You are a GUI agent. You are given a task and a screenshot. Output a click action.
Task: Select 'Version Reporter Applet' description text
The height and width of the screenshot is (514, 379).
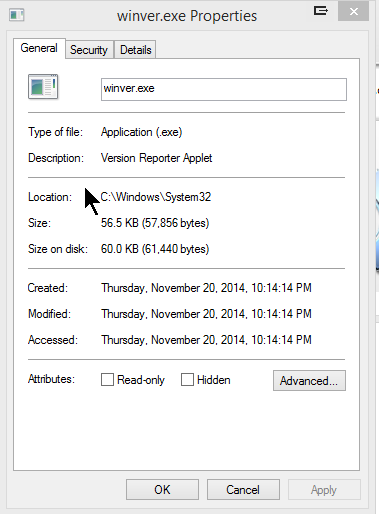pos(156,158)
